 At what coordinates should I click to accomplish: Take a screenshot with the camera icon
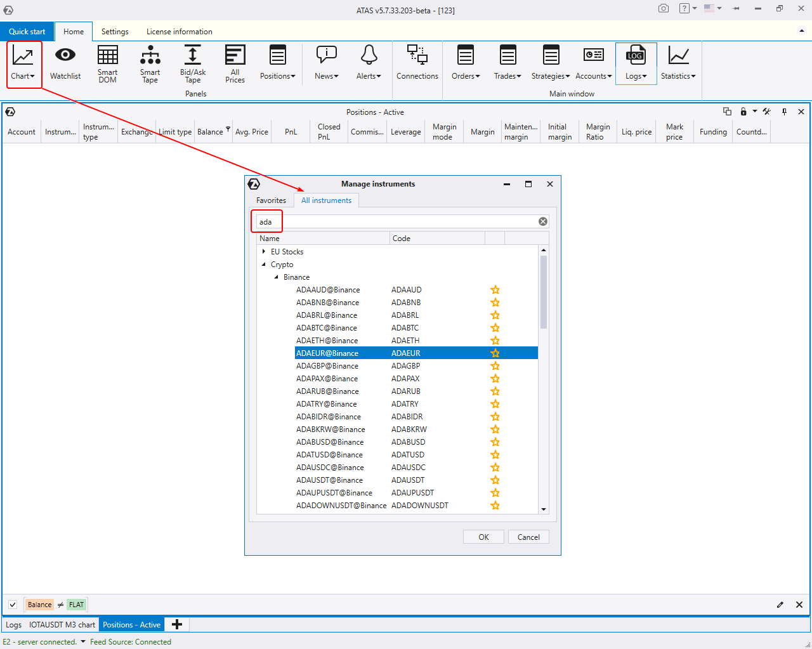(664, 8)
